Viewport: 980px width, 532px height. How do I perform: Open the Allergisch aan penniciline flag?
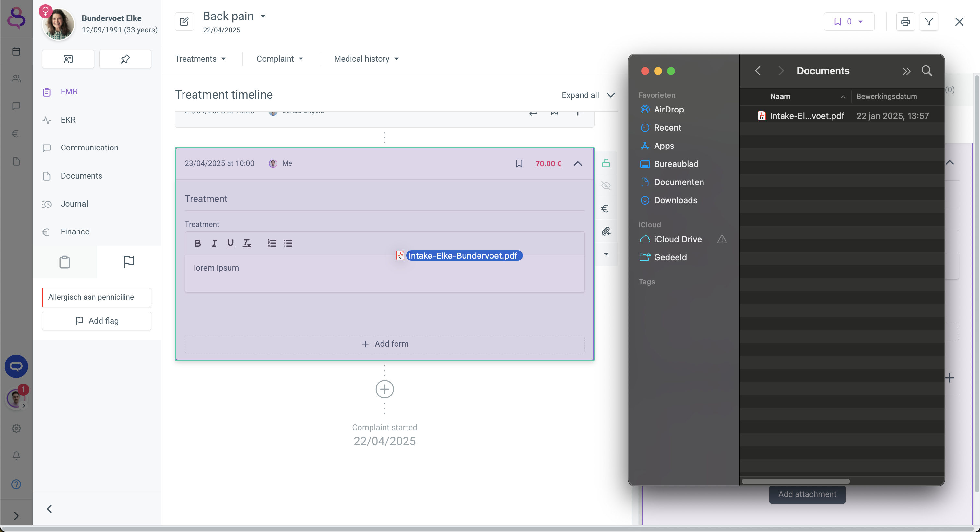(x=97, y=297)
